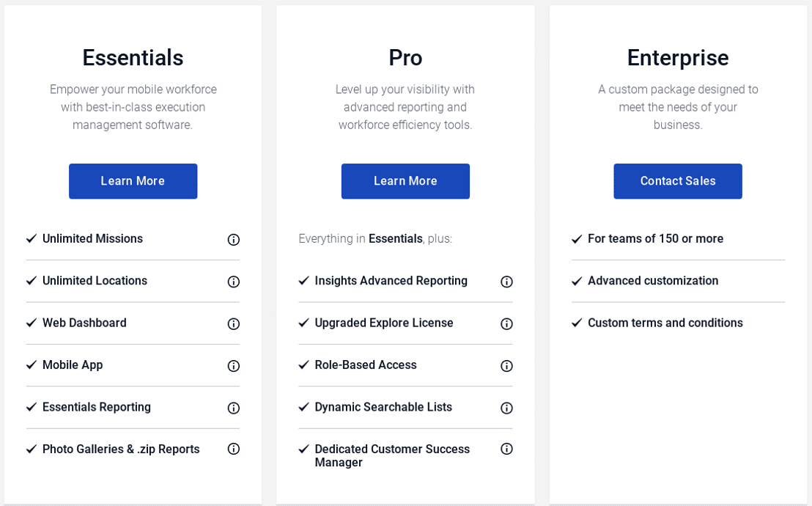Open Photo Galleries & .zip Reports info icon
Viewport: 812px width, 506px height.
tap(234, 449)
